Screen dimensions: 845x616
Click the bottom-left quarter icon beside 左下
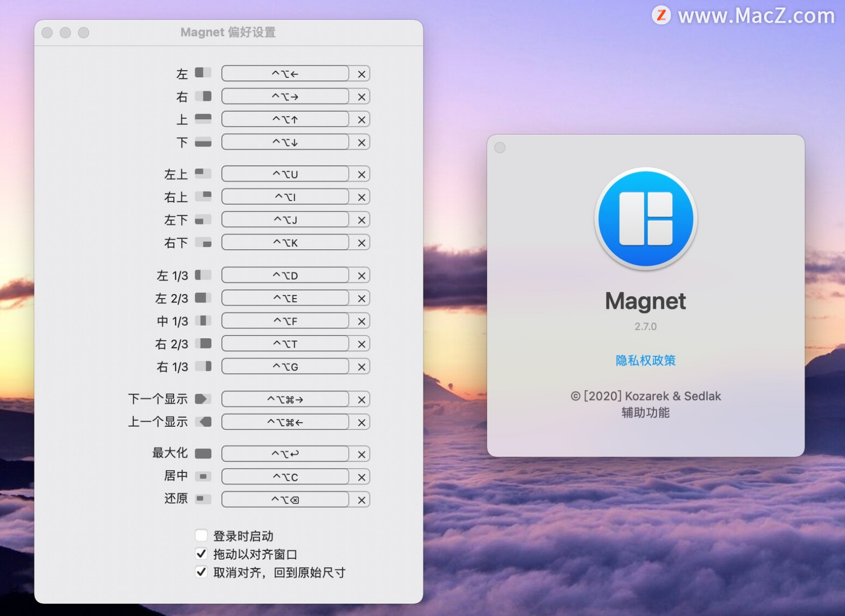click(x=203, y=220)
